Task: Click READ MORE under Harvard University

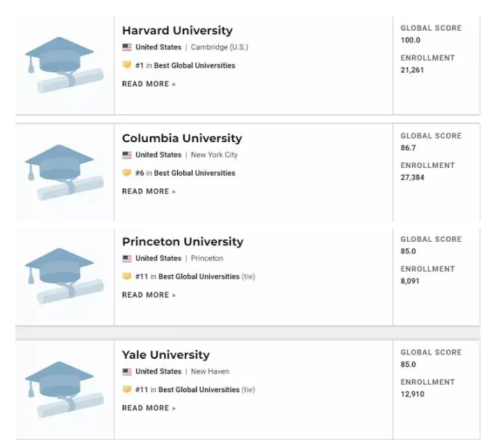Action: [x=149, y=84]
